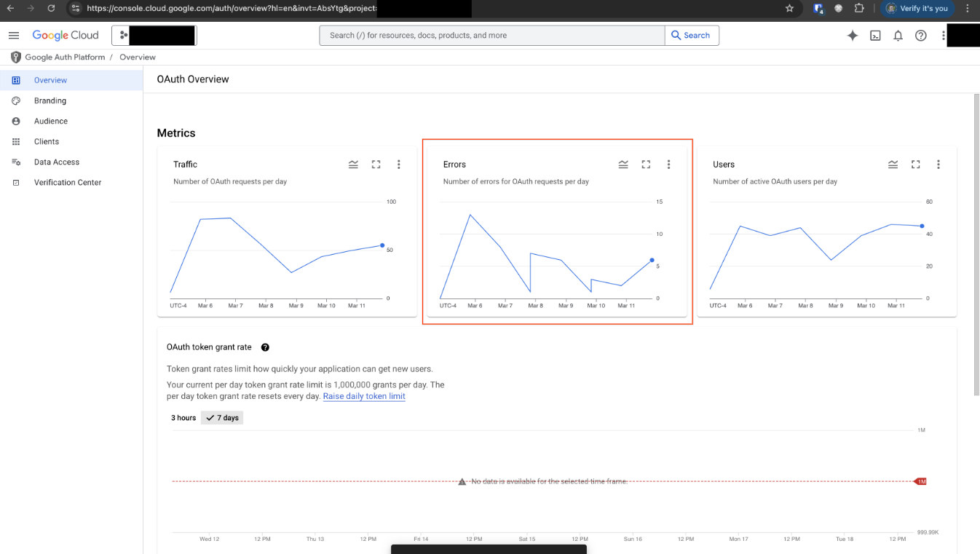
Task: Open the help question mark menu
Action: (x=921, y=36)
